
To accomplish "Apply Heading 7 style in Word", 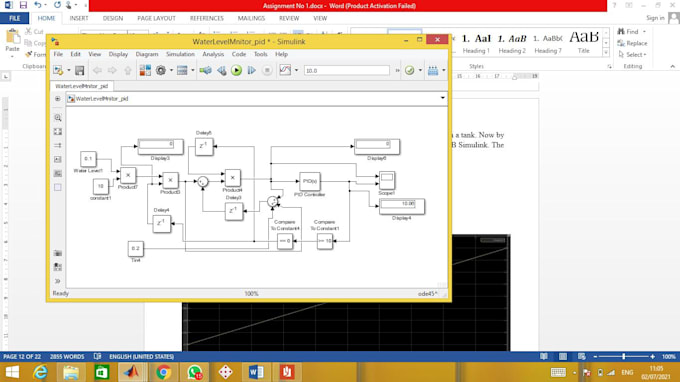I will click(548, 42).
